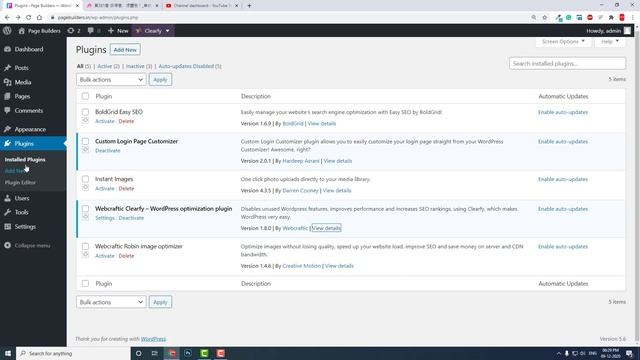Open a new browser tab
This screenshot has width=640, height=360.
pyautogui.click(x=249, y=6)
